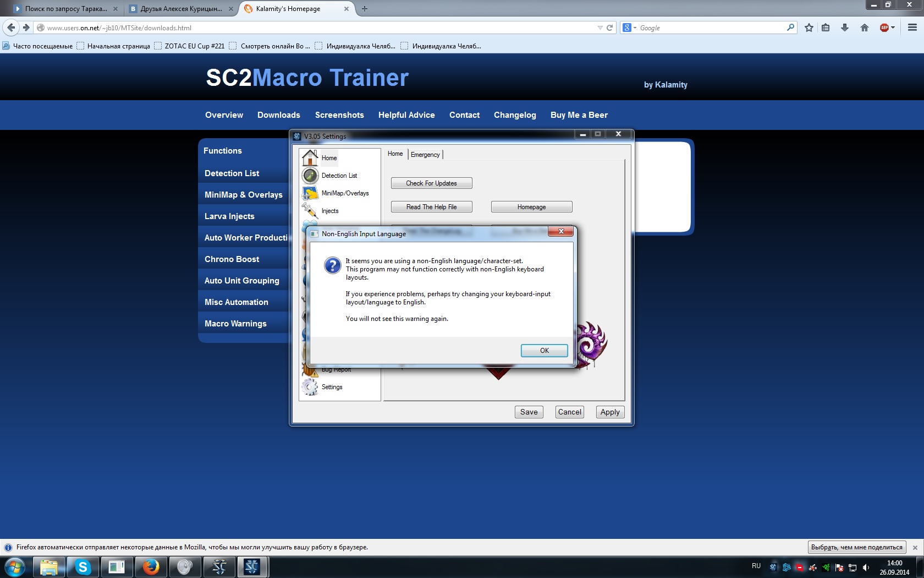
Task: Open Windows Start menu orb
Action: [15, 567]
